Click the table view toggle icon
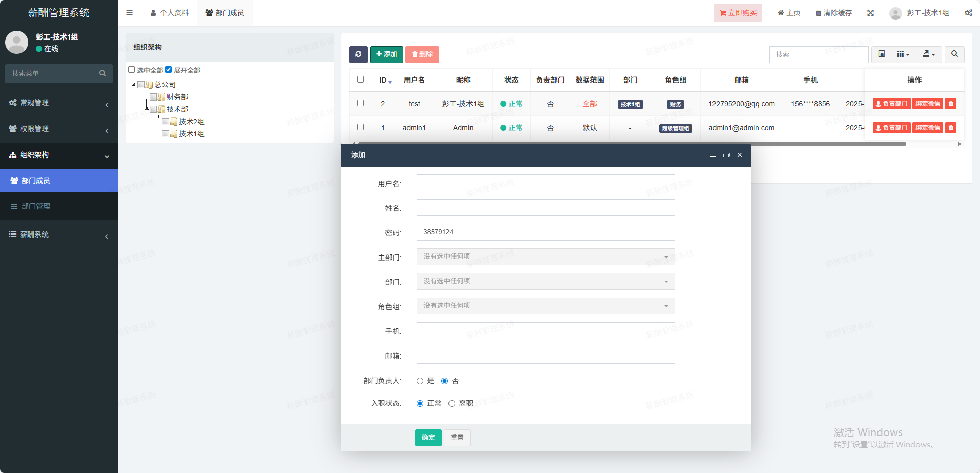The height and width of the screenshot is (473, 980). coord(882,54)
